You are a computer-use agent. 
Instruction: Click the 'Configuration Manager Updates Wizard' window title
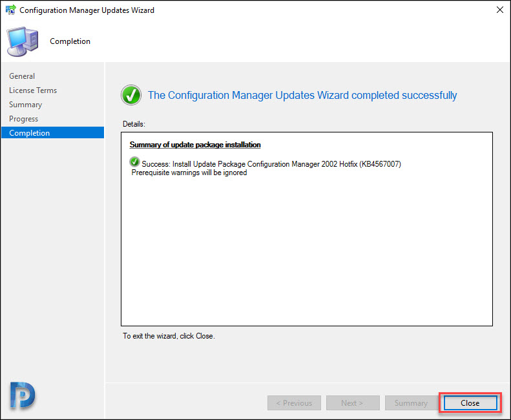point(87,10)
